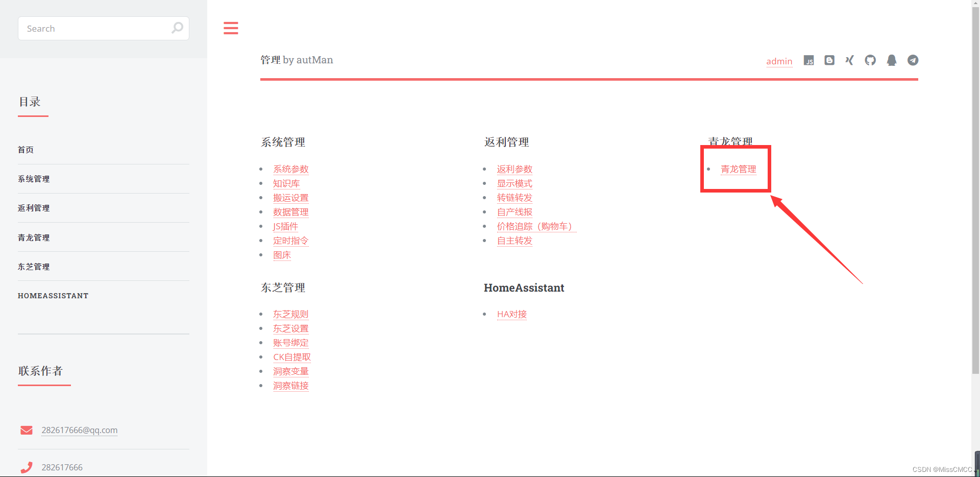Select HOMEASSISTANT in the sidebar menu
Image resolution: width=980 pixels, height=477 pixels.
pos(53,296)
